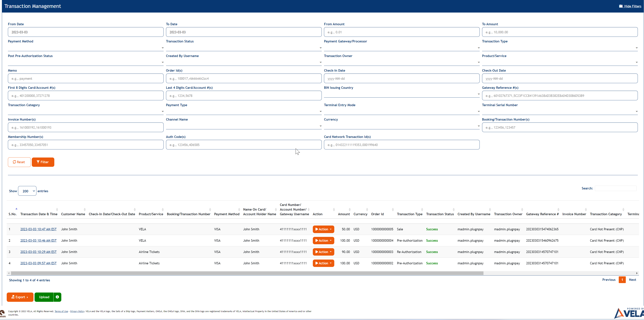Change the Show entries dropdown value
The width and height of the screenshot is (644, 320).
[x=27, y=191]
